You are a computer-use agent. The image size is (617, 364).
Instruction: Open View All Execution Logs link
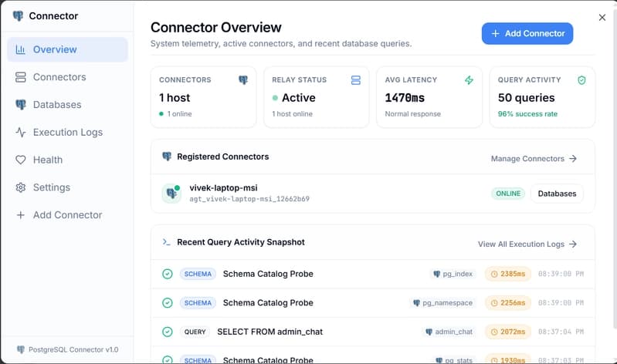[527, 244]
